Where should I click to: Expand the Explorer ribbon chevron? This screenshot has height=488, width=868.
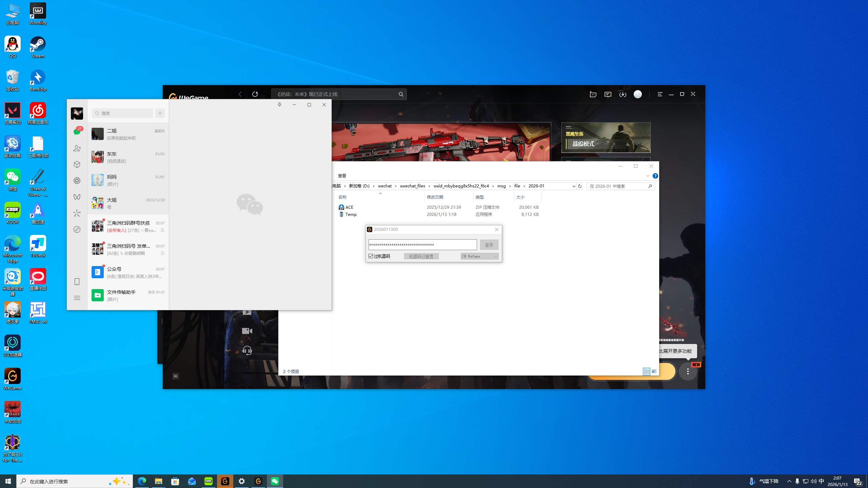pyautogui.click(x=648, y=176)
